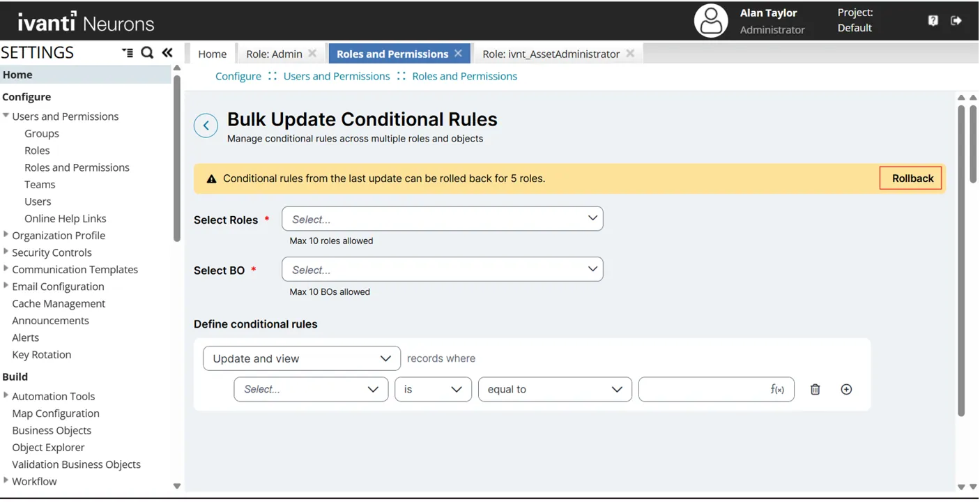Switch to the Role: Admin tab

(274, 54)
